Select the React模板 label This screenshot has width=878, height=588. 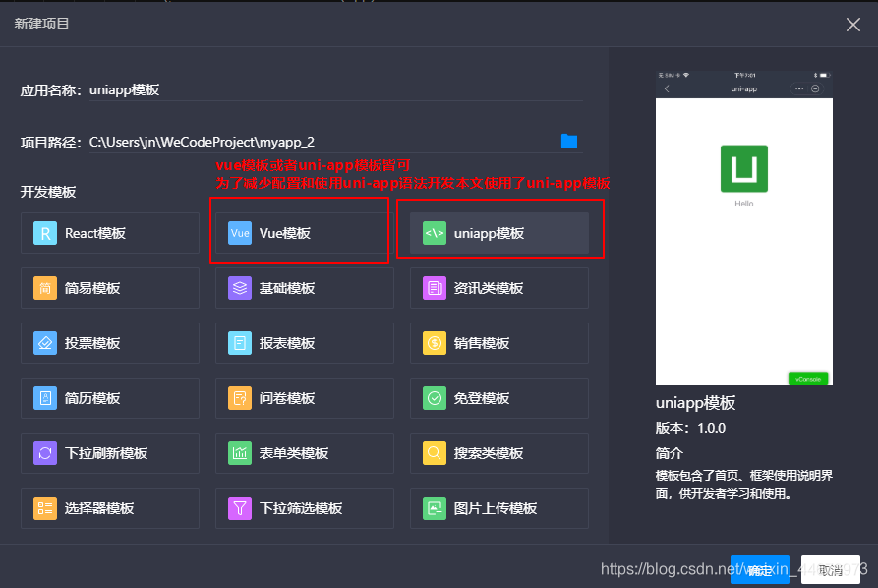point(95,233)
